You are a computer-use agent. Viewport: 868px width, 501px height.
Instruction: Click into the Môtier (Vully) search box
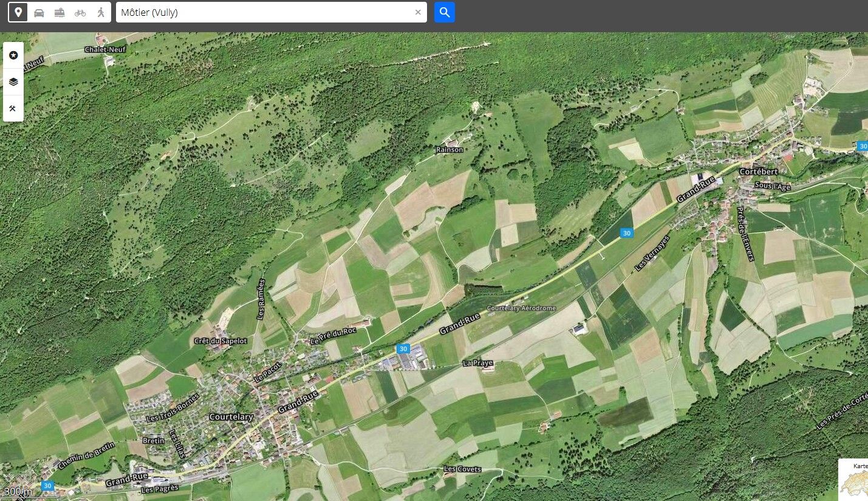(264, 12)
